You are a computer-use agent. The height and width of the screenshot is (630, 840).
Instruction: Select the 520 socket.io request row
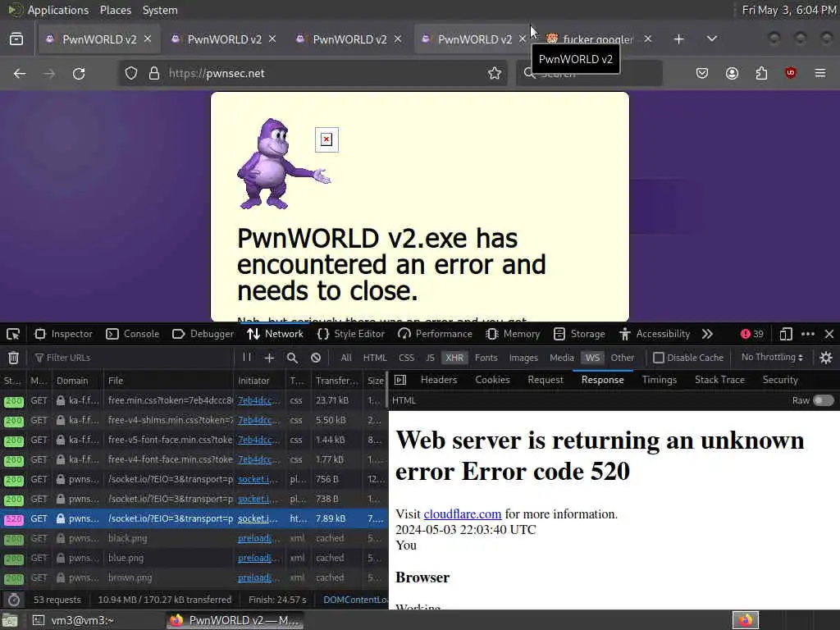pos(194,518)
